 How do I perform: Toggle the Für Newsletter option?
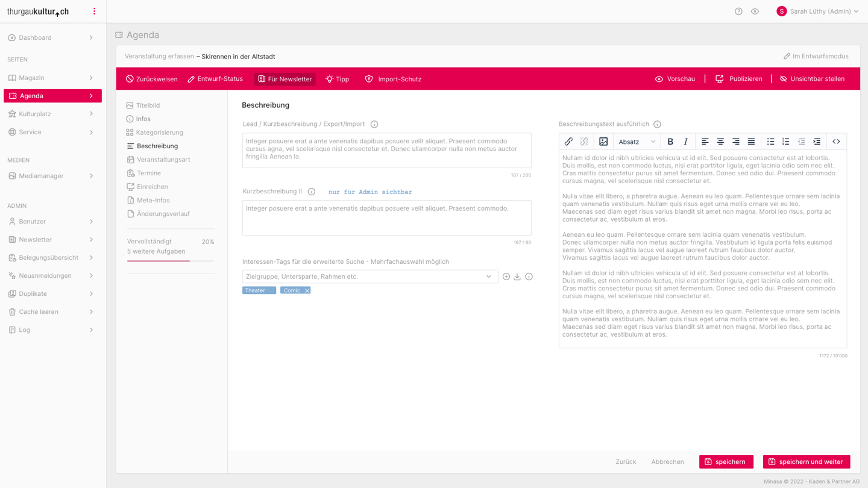285,79
